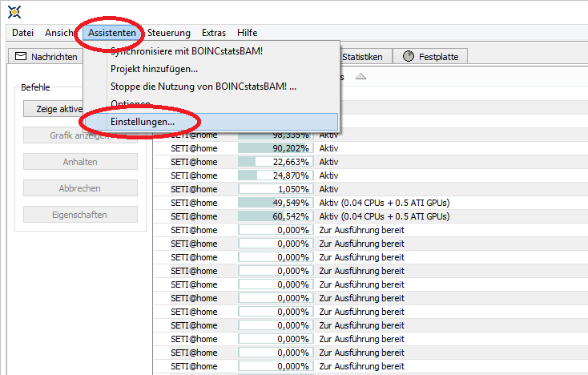
Task: Click the BOINC application logo icon
Action: 14,12
